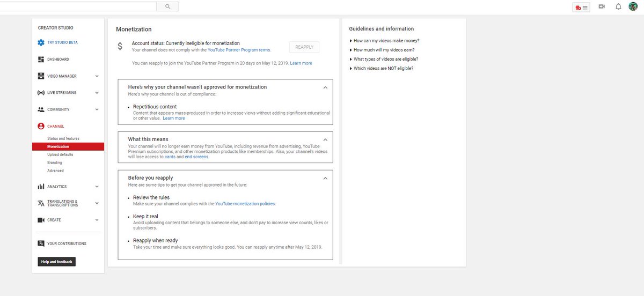644x296 pixels.
Task: Click the Video Manager icon
Action: [41, 76]
